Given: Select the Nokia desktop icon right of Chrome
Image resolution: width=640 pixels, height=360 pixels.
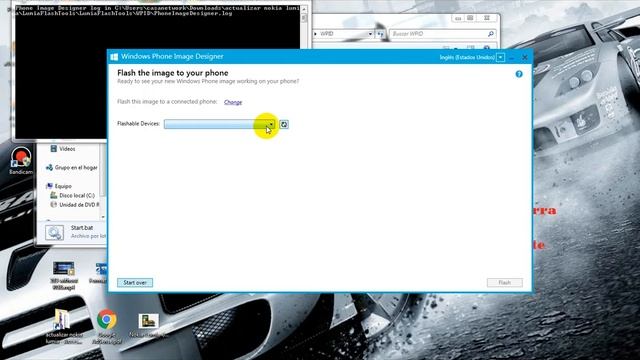Looking at the screenshot, I should [148, 325].
